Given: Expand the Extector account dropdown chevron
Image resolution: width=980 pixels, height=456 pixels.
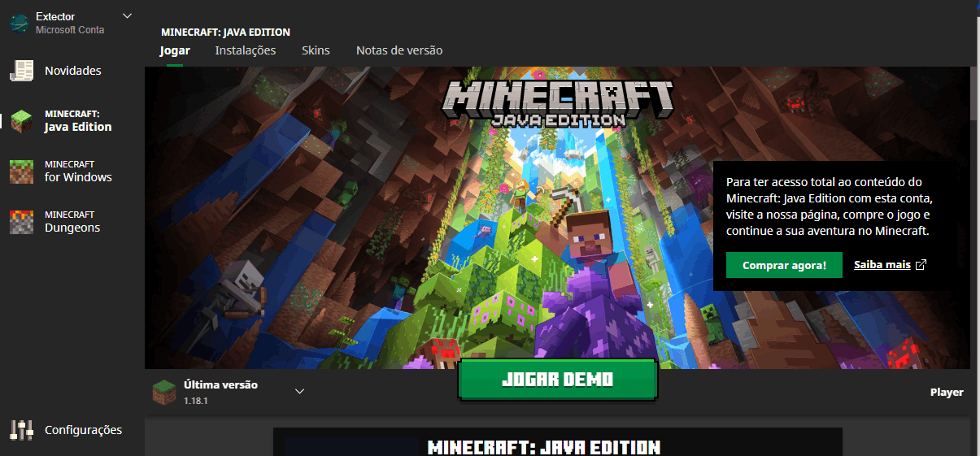Looking at the screenshot, I should (x=126, y=16).
